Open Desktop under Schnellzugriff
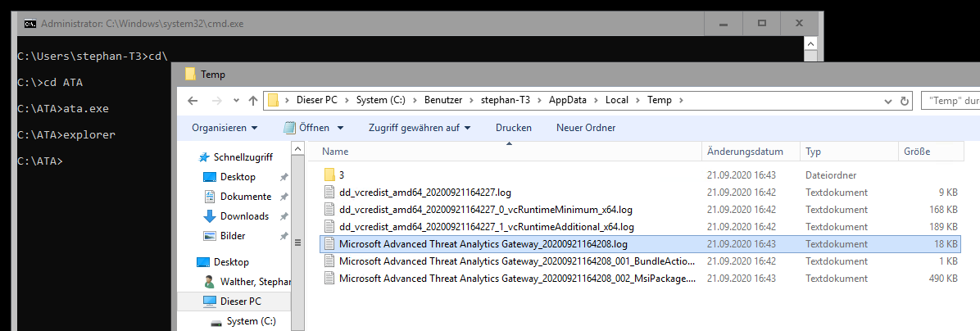 pyautogui.click(x=238, y=177)
